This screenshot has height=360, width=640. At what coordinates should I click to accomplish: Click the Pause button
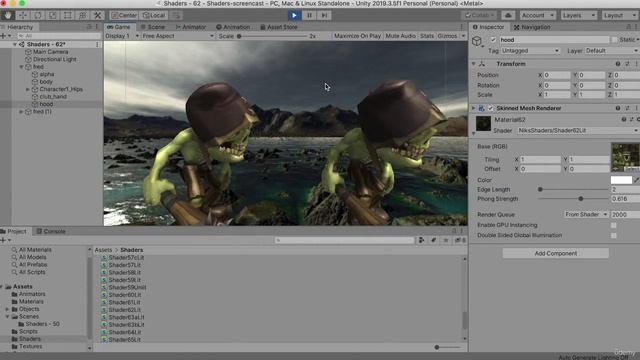(309, 15)
